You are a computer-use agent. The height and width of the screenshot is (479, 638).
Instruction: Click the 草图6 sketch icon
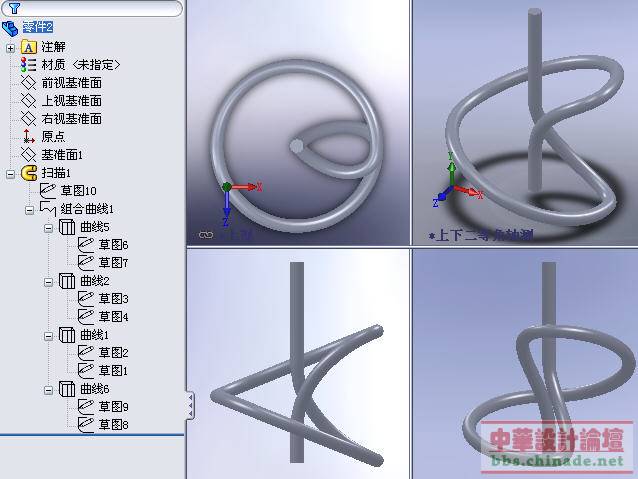tap(86, 245)
